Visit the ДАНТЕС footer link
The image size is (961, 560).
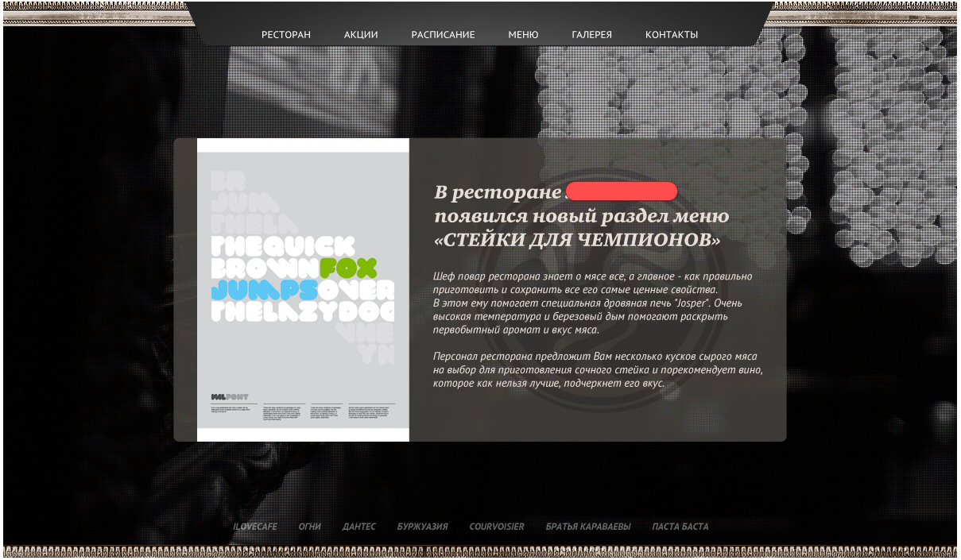[x=358, y=527]
